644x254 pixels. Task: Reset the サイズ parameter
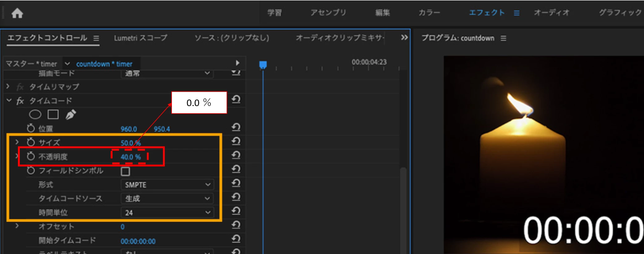(x=236, y=141)
